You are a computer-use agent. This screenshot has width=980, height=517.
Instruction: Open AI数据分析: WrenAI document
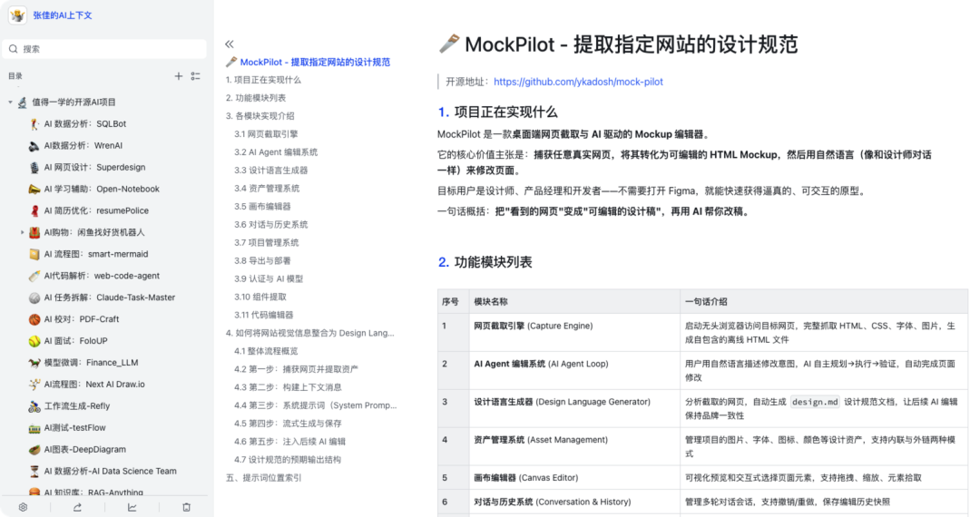tap(83, 145)
